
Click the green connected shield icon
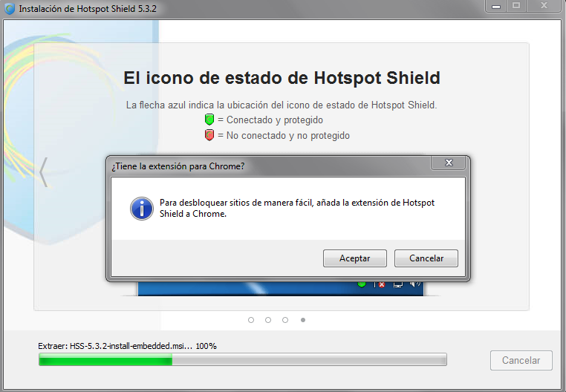click(x=209, y=120)
